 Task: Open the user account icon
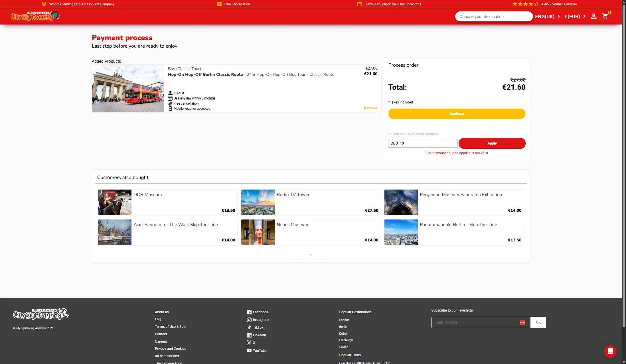(x=594, y=16)
